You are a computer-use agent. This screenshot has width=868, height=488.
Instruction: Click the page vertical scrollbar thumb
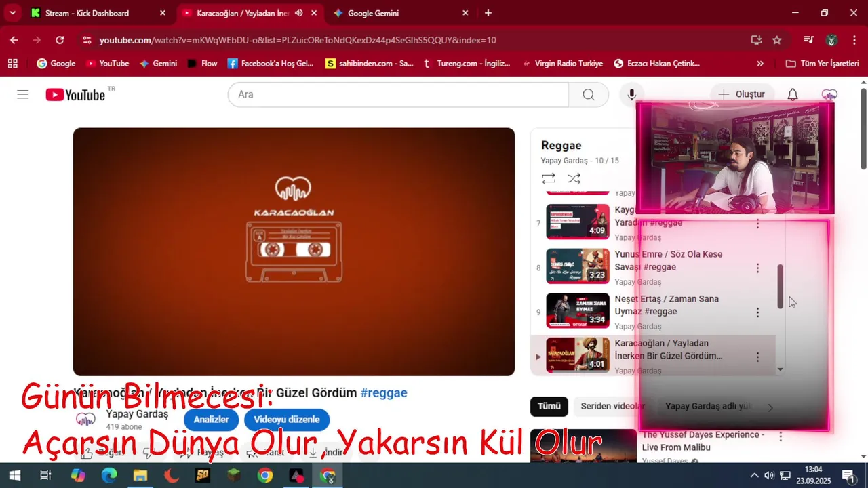pos(863,129)
